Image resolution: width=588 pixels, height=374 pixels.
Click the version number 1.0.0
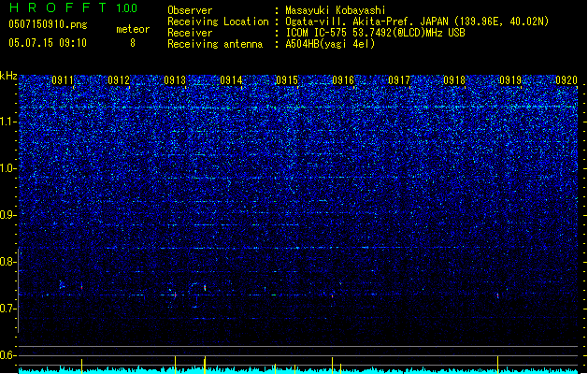[126, 7]
